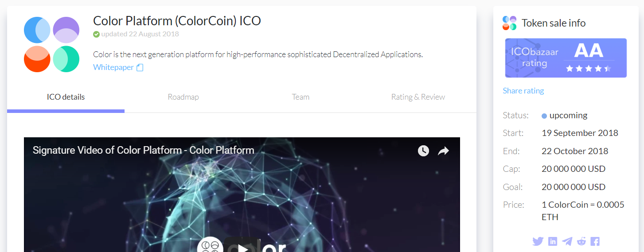Open the Reddit social icon
The height and width of the screenshot is (252, 644).
[582, 241]
